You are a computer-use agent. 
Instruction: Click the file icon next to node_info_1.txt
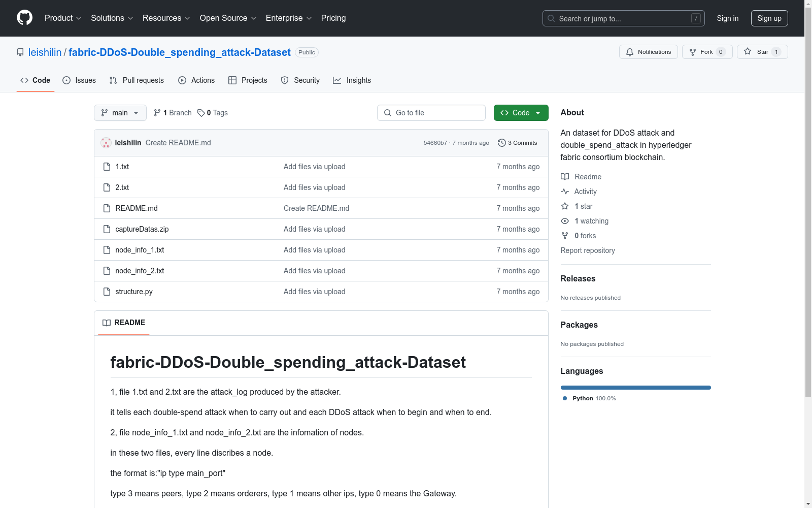[107, 250]
